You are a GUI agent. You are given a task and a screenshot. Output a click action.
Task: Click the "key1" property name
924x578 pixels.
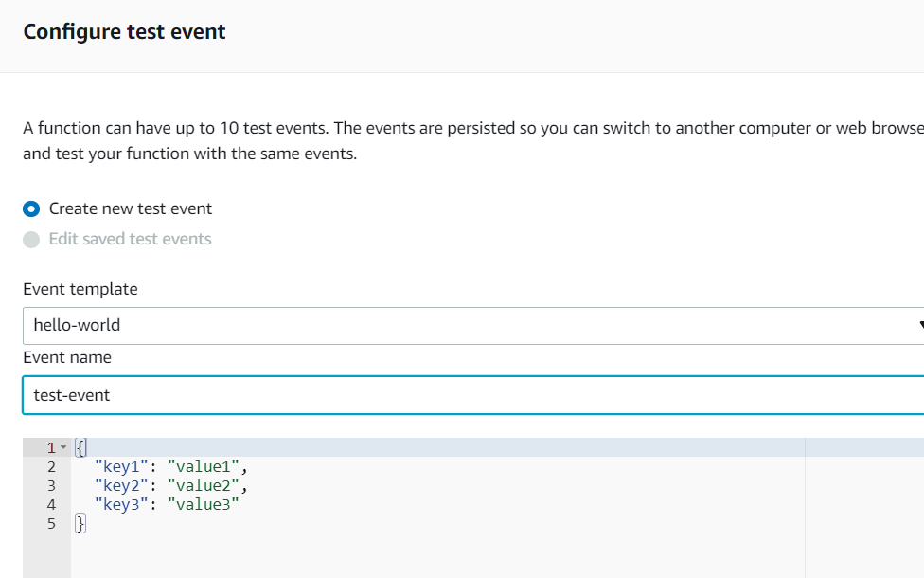(x=121, y=466)
